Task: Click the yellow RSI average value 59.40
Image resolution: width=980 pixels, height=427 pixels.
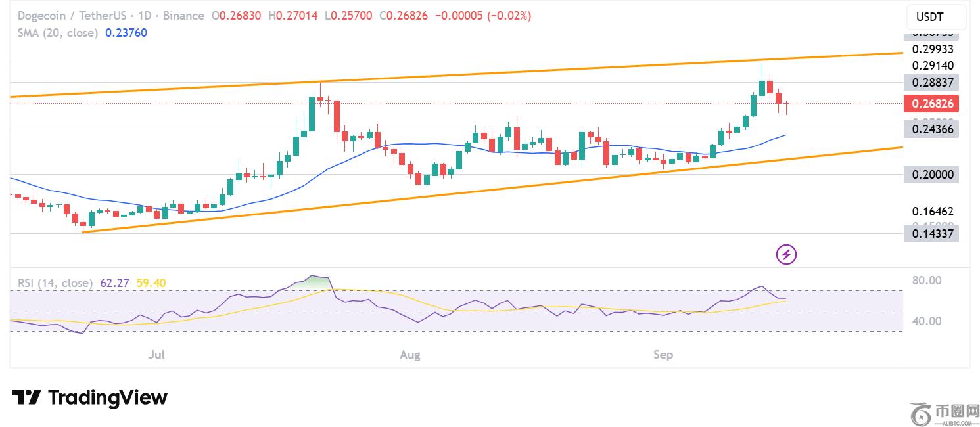Action: tap(151, 283)
